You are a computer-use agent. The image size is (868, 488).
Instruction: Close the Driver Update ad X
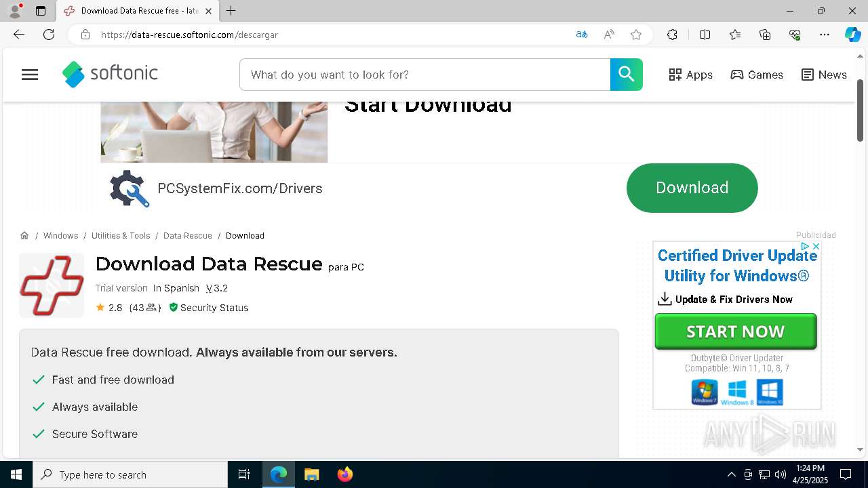coord(816,247)
